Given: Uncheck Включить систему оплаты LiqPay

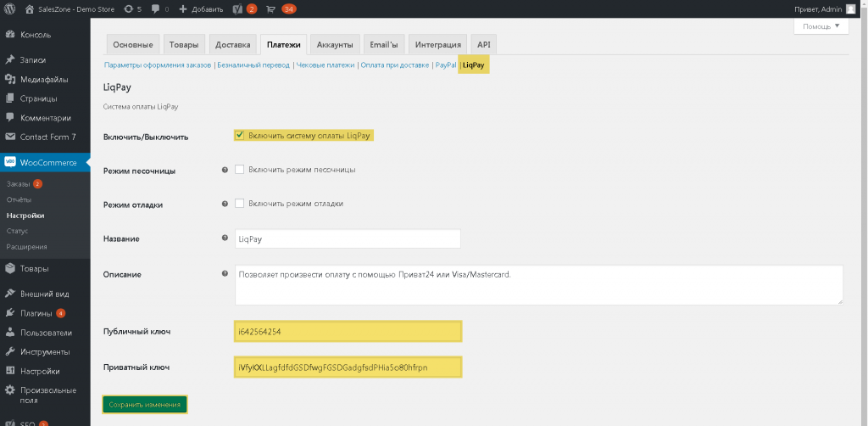Looking at the screenshot, I should point(239,135).
